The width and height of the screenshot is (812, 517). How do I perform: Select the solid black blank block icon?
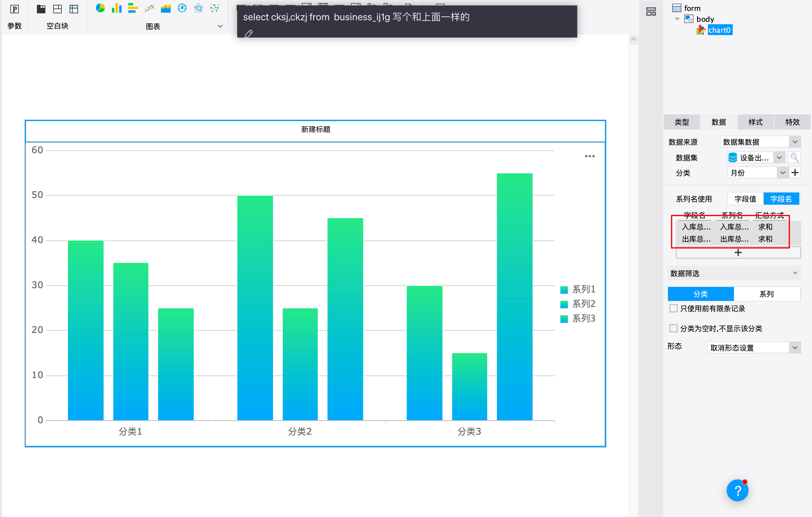(41, 9)
